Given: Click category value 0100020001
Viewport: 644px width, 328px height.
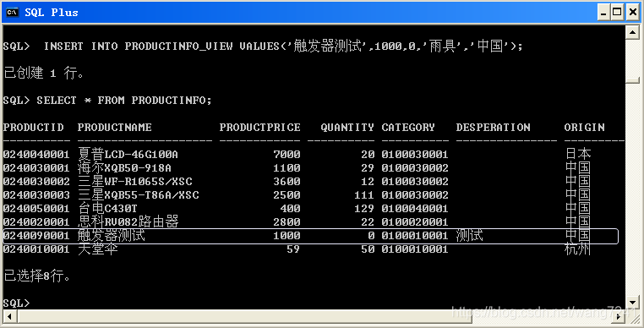Looking at the screenshot, I should point(415,222).
